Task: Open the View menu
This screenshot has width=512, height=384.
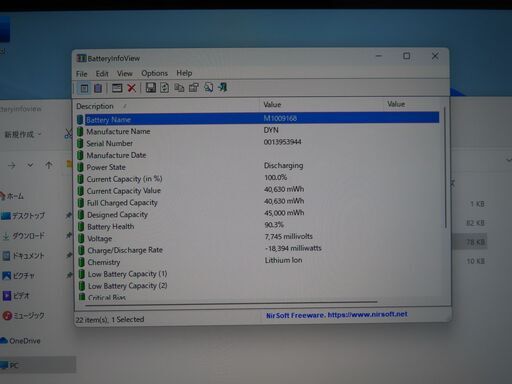Action: 125,73
